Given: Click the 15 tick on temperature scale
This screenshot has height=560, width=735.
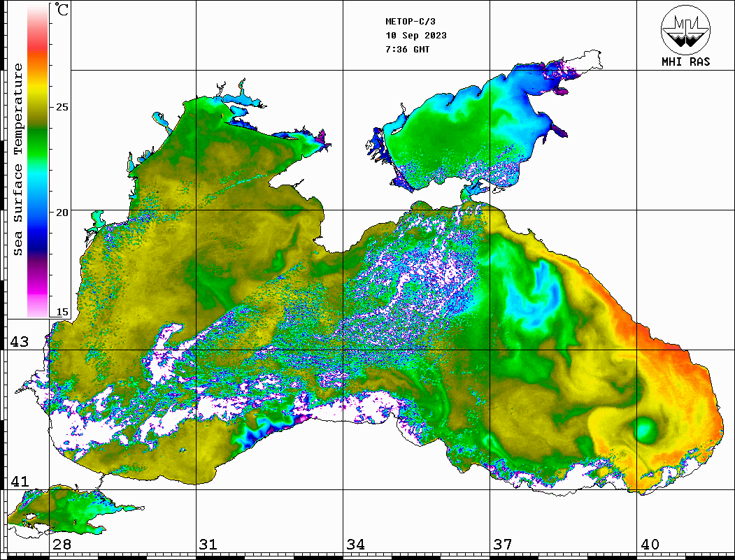Looking at the screenshot, I should coord(62,312).
